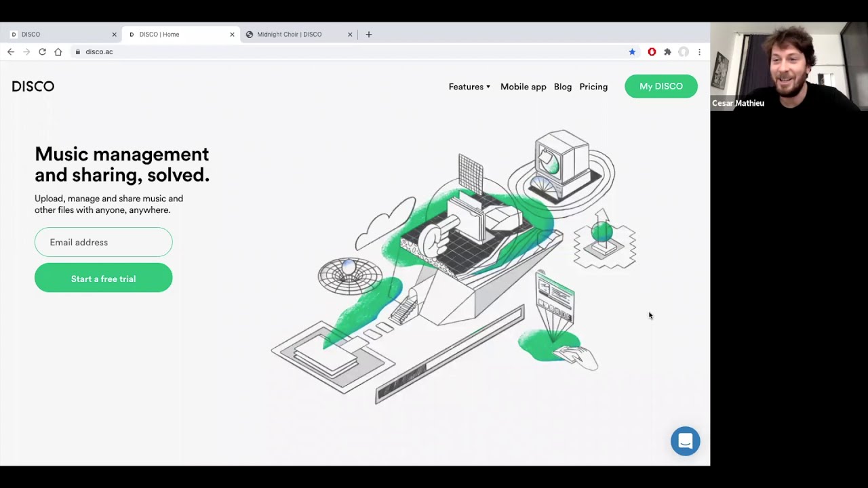The width and height of the screenshot is (868, 488).
Task: Open the Chrome profile avatar
Action: (684, 52)
